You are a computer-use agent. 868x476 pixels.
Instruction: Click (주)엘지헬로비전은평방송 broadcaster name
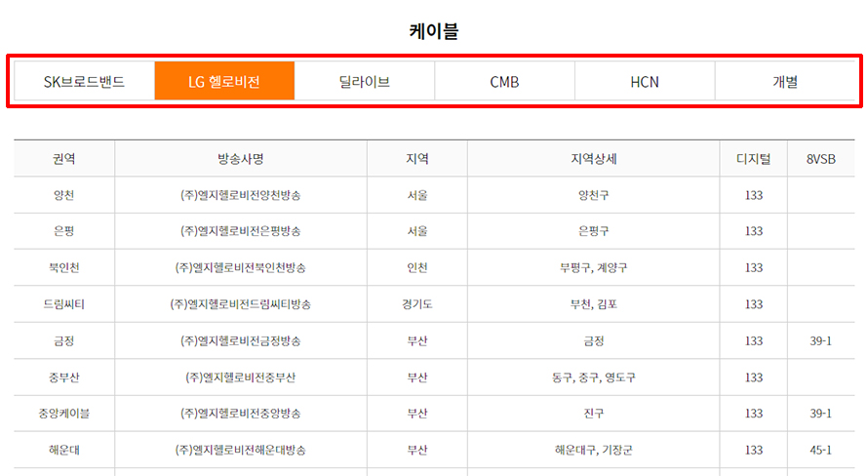click(240, 231)
